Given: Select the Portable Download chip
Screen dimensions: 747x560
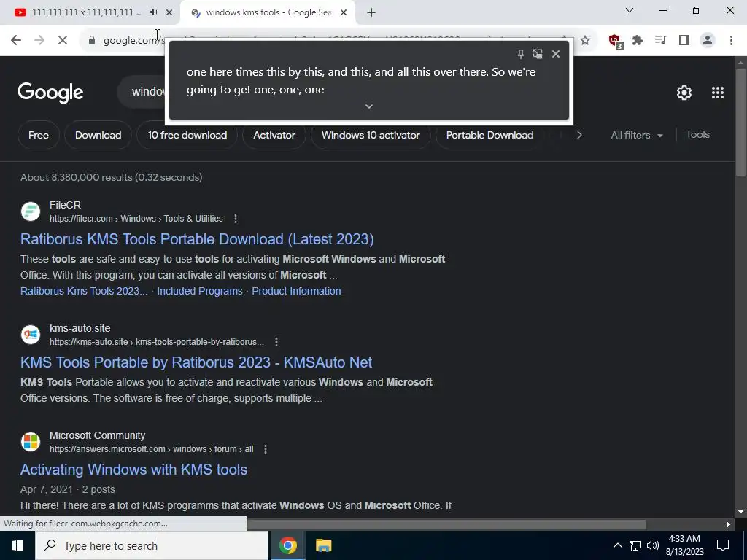Looking at the screenshot, I should [489, 135].
